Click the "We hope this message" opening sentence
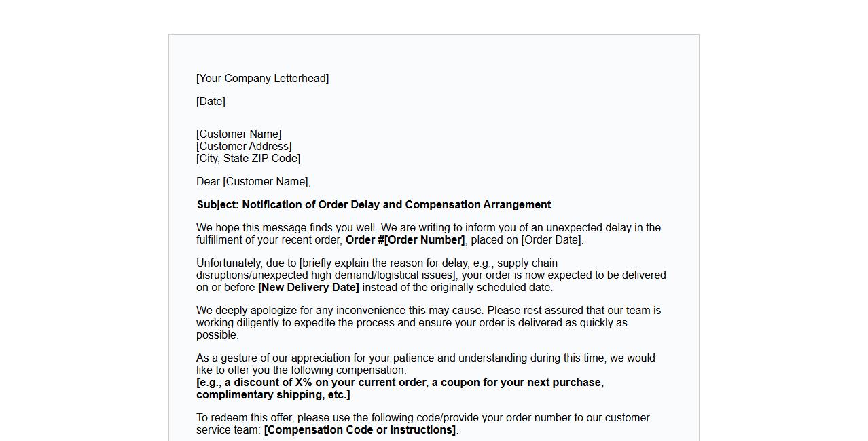This screenshot has height=441, width=868. (287, 228)
